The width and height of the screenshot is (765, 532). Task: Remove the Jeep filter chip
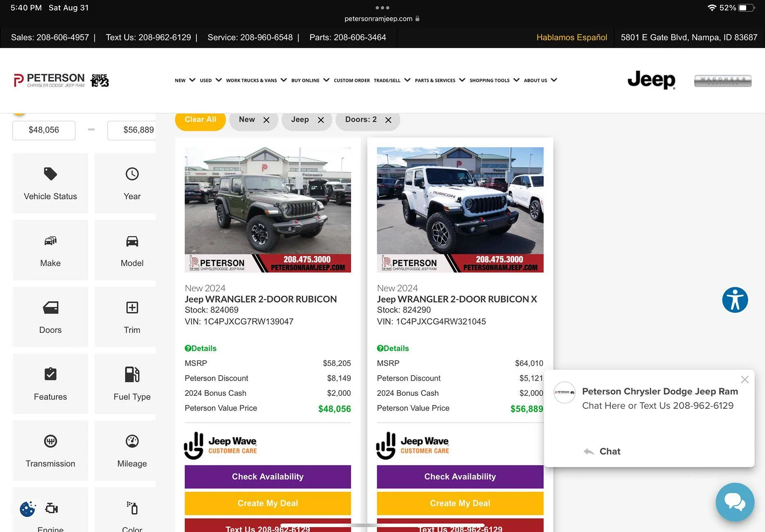tap(321, 120)
